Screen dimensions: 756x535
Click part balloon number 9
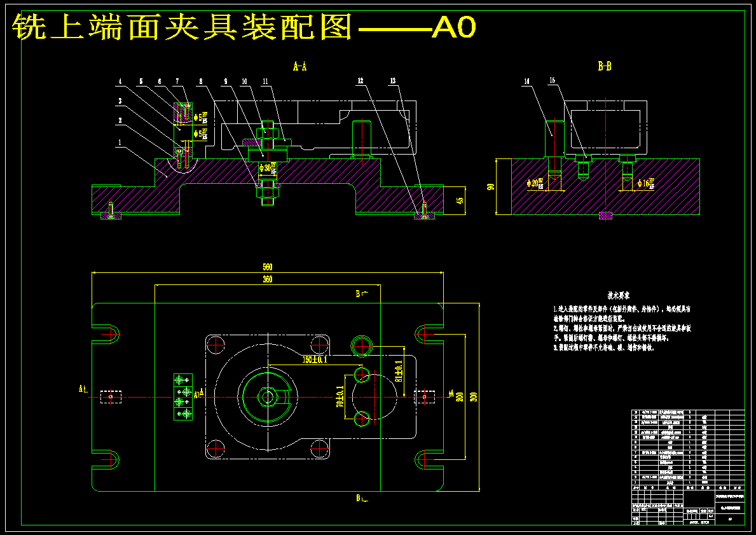pos(224,82)
